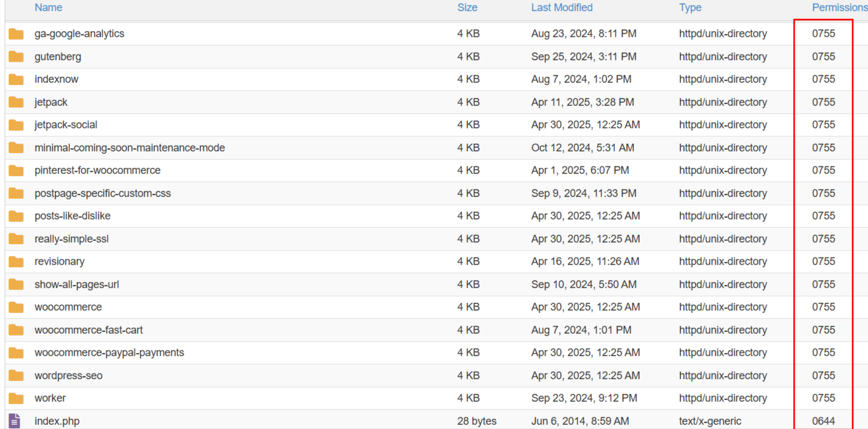Viewport: 868px width, 429px height.
Task: Select the wordpress-seo folder name
Action: (x=69, y=376)
